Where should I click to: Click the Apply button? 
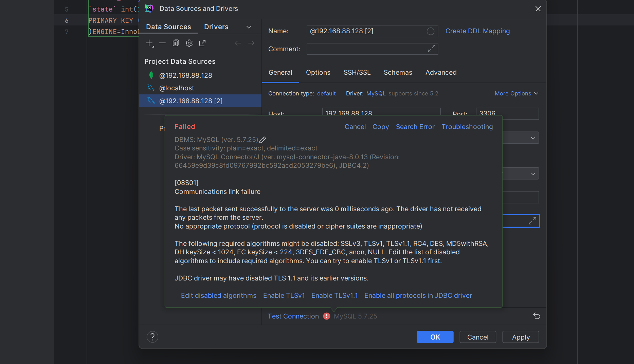coord(521,337)
